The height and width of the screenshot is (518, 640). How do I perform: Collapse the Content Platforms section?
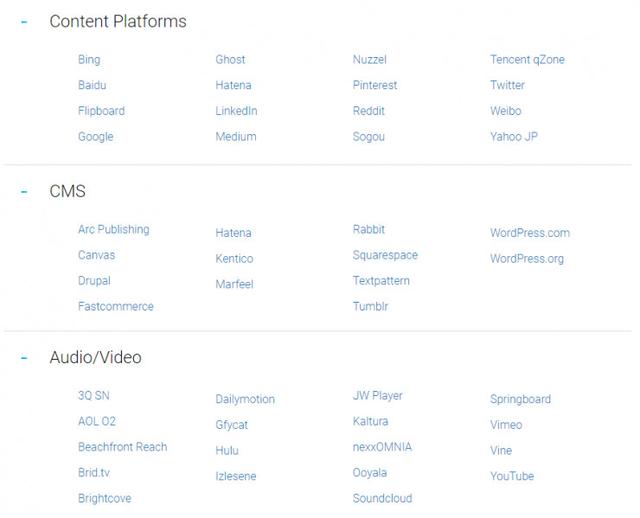pos(24,22)
